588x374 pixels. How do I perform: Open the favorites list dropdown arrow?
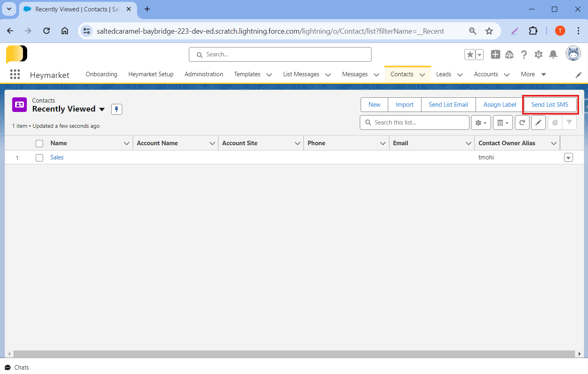(x=479, y=54)
